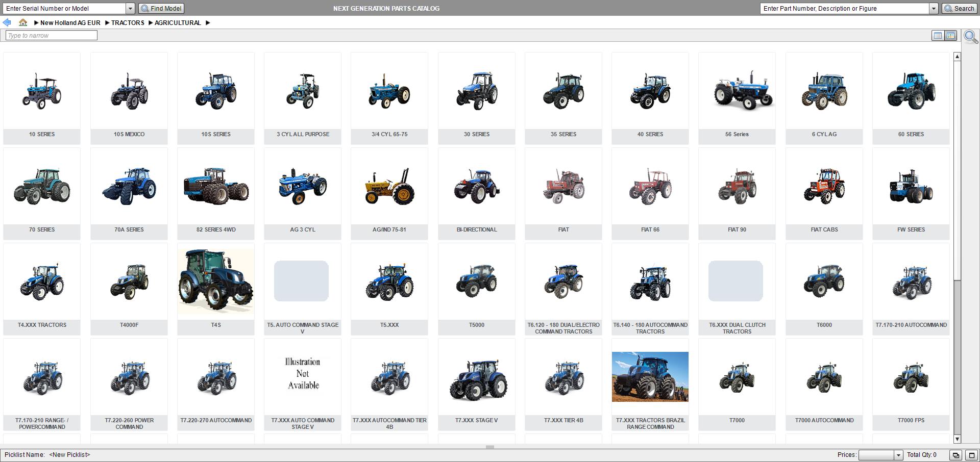Select New Holland AG EUR breadcrumb item

tap(69, 22)
